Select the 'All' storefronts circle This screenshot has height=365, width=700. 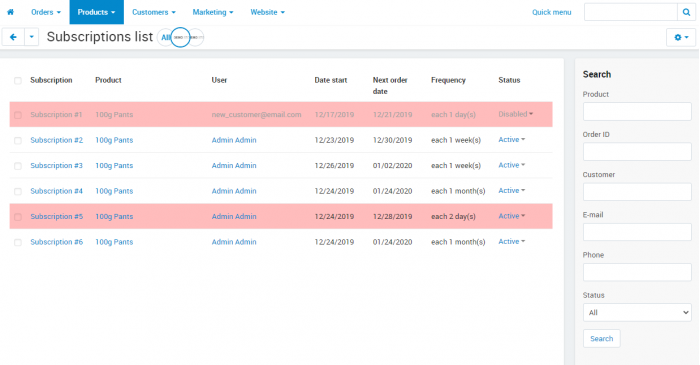pyautogui.click(x=166, y=37)
